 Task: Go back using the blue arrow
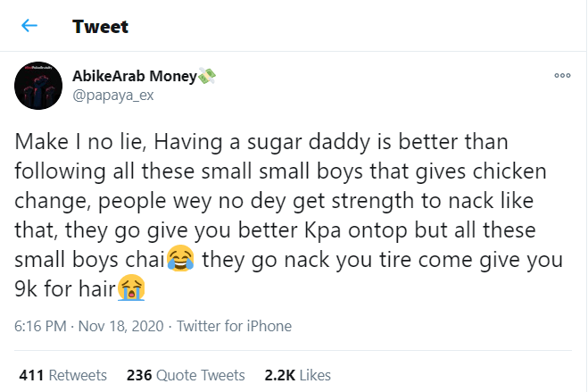click(x=29, y=26)
